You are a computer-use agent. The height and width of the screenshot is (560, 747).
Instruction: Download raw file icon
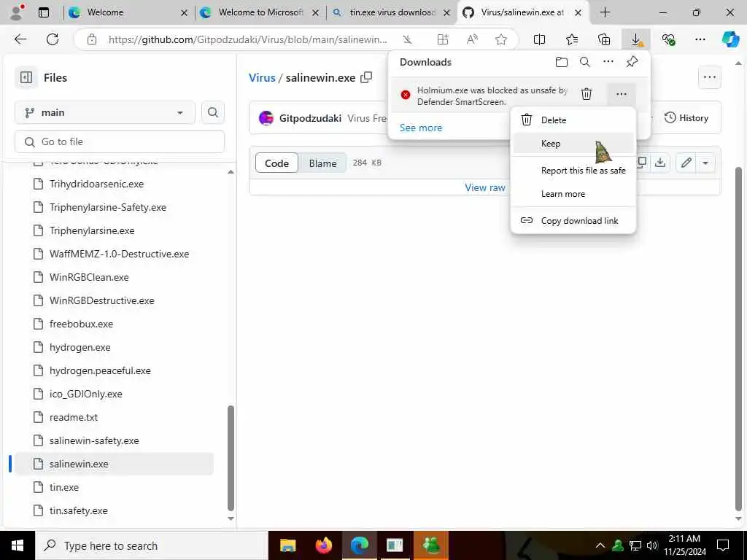659,163
